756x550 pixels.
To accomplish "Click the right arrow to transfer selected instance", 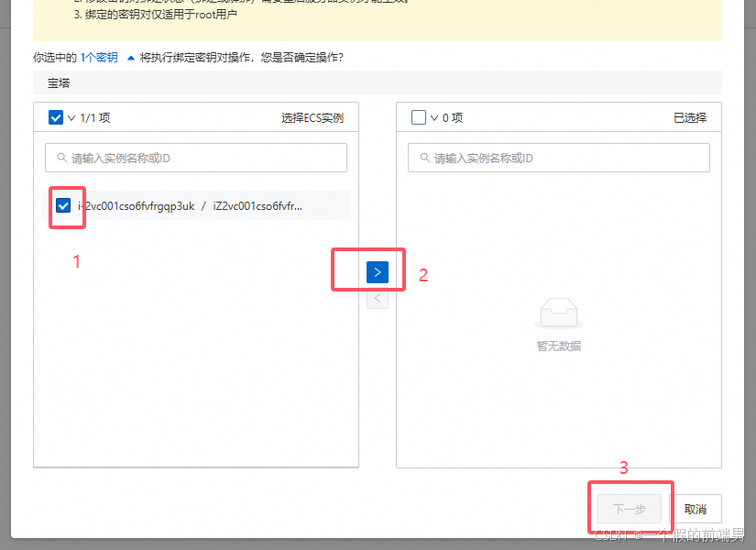I will (377, 270).
